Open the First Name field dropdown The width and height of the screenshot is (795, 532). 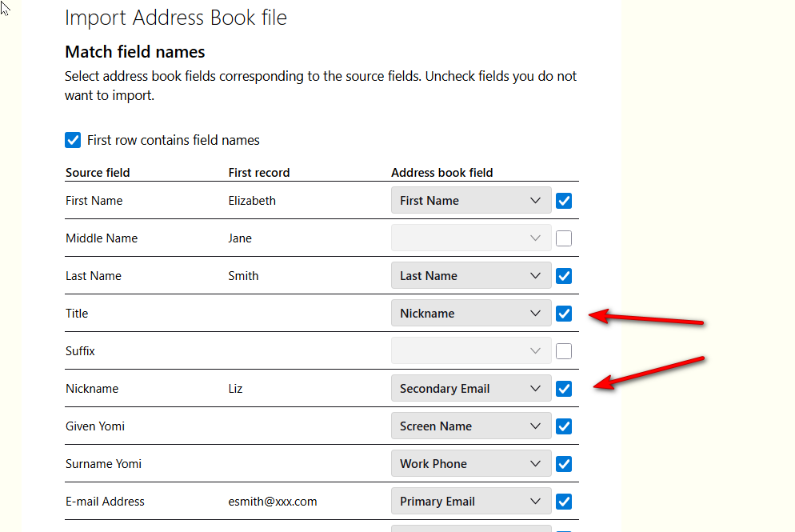click(x=471, y=201)
